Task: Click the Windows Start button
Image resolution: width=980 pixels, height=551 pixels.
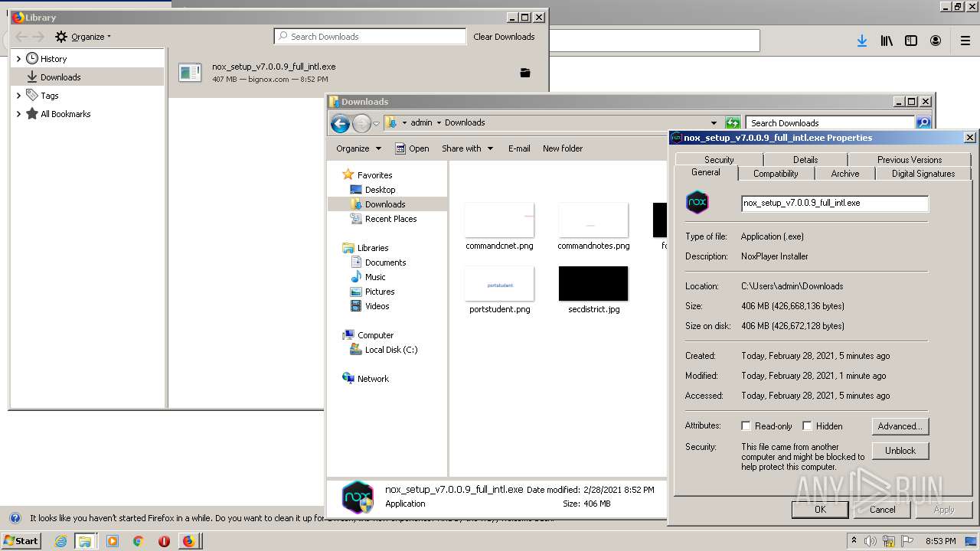Action: pyautogui.click(x=21, y=541)
